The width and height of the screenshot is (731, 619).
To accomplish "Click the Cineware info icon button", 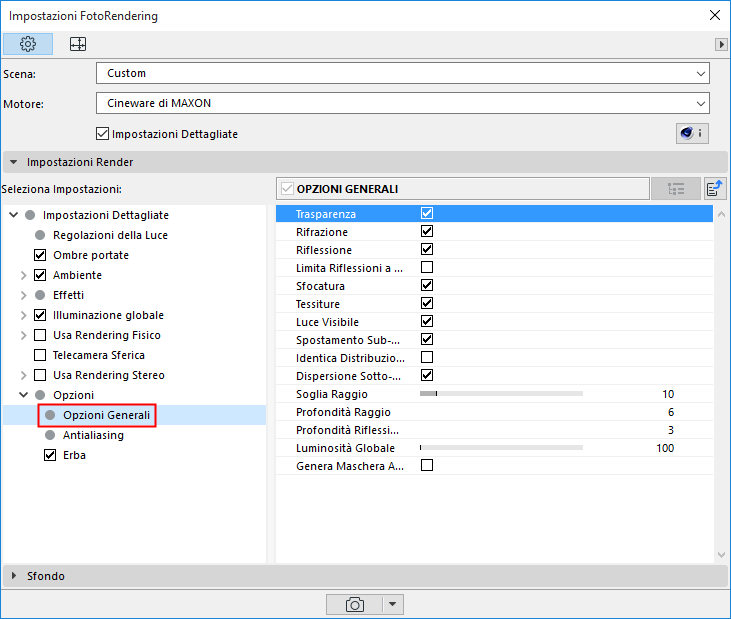I will point(692,133).
